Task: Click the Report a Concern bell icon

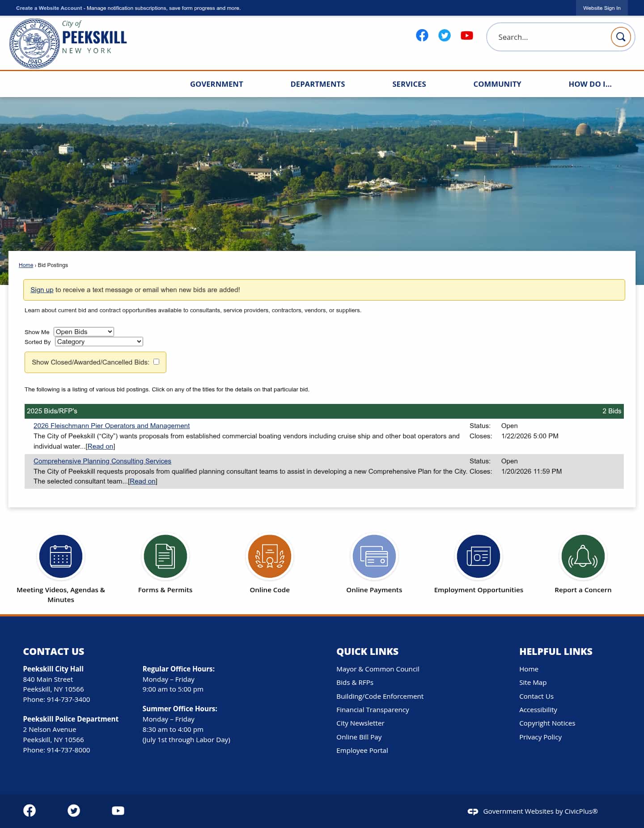Action: [x=583, y=556]
